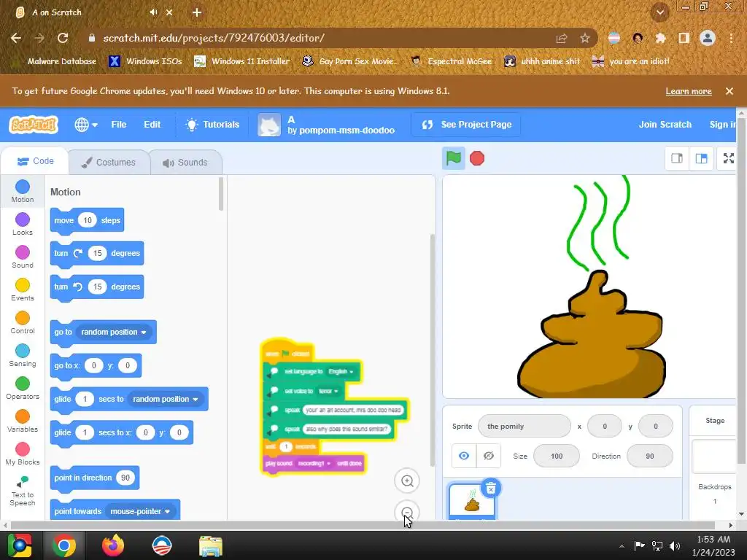747x560 pixels.
Task: Switch to small stage layout
Action: point(677,158)
